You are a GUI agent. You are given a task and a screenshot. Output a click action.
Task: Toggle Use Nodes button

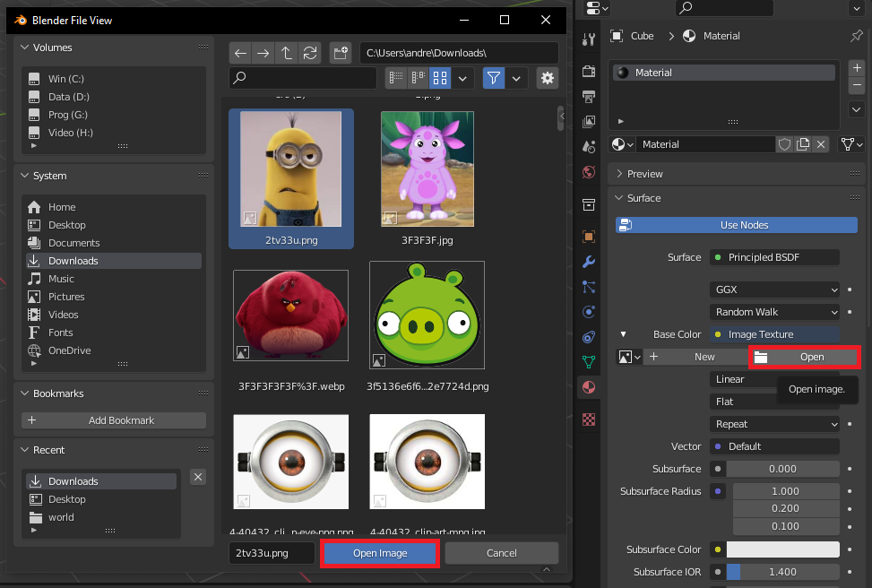pos(737,225)
